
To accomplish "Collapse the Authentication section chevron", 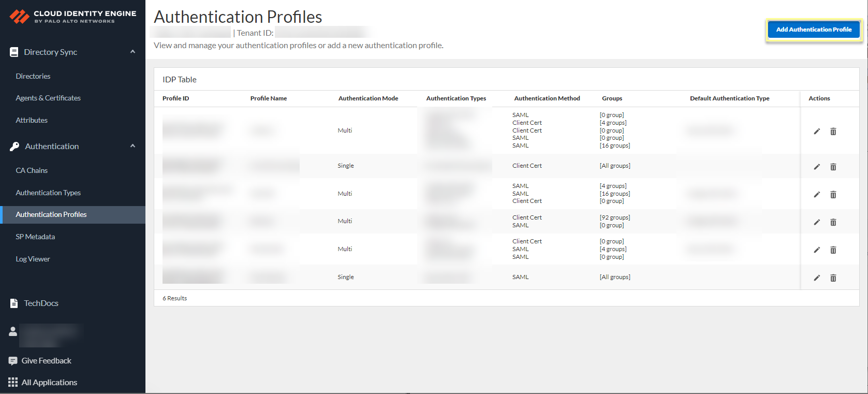I will pyautogui.click(x=133, y=146).
